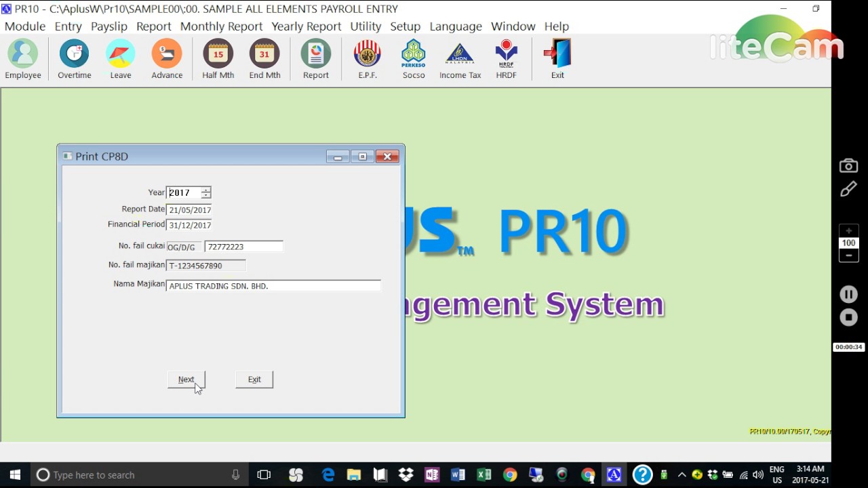Viewport: 868px width, 488px height.
Task: Open the Income Tax toolbar icon
Action: pos(460,60)
